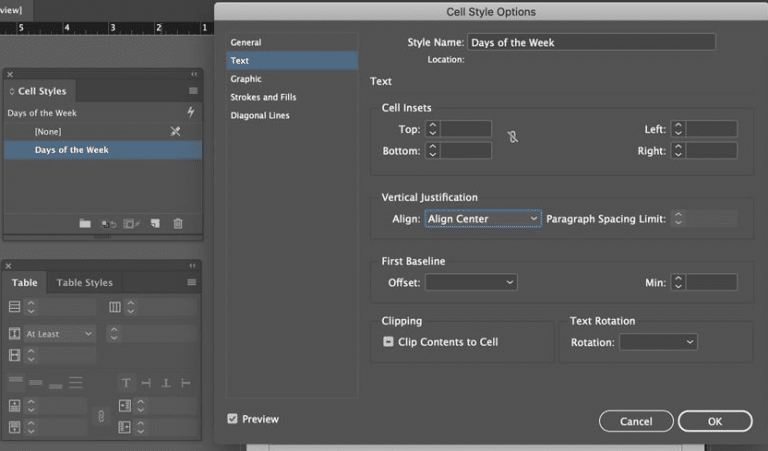768x451 pixels.
Task: Open the At Least row height dropdown
Action: (59, 334)
